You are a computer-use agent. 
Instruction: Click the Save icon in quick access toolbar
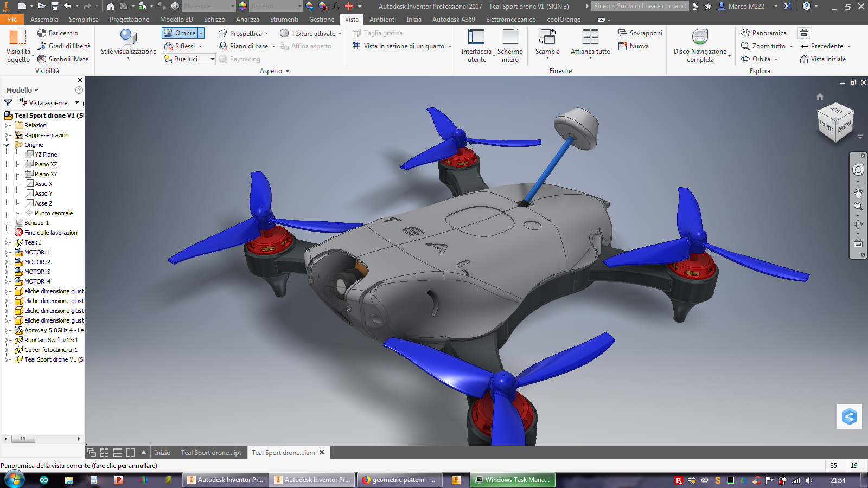pos(55,6)
